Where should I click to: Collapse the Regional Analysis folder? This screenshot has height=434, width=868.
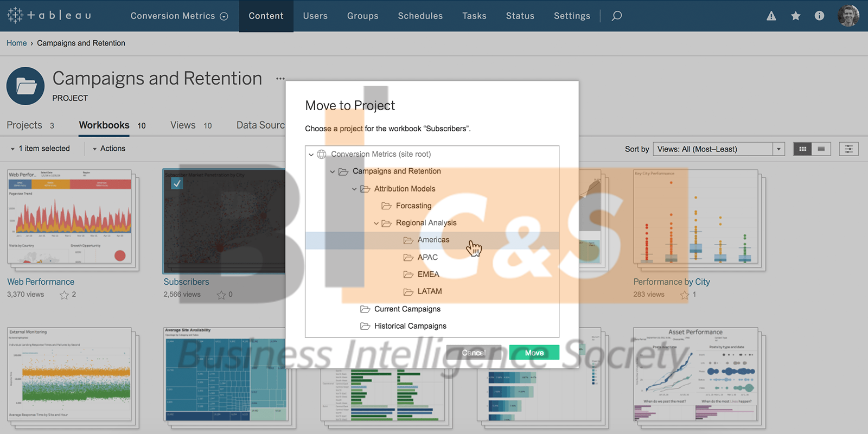pyautogui.click(x=376, y=223)
